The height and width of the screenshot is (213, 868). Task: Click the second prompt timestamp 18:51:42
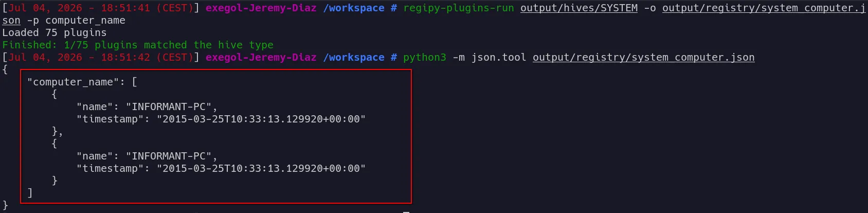coord(125,58)
